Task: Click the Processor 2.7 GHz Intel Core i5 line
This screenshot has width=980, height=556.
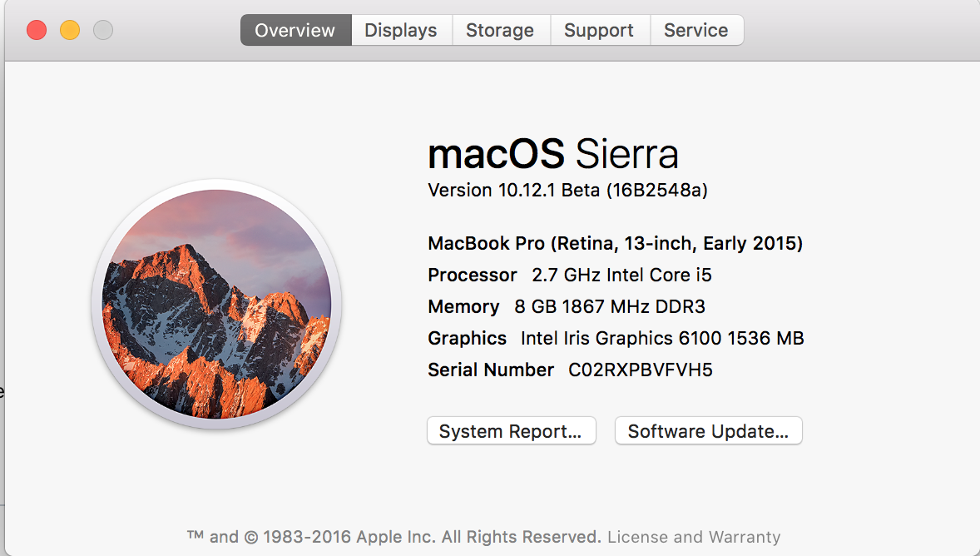Action: pyautogui.click(x=570, y=276)
